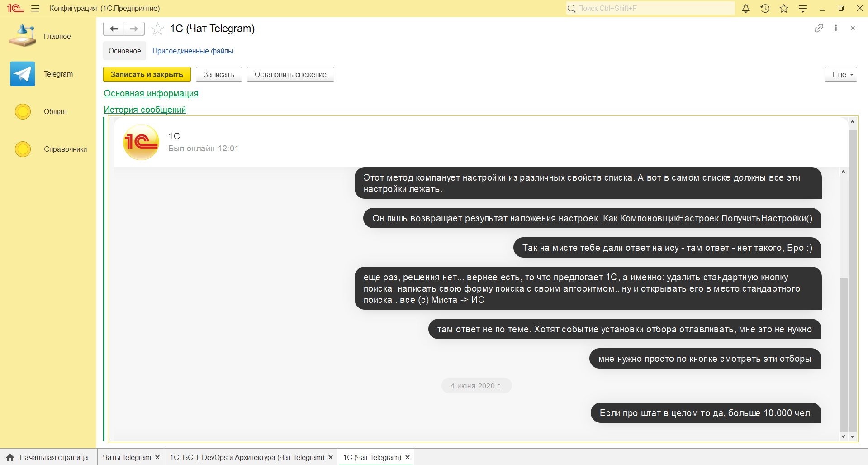Go back with left arrow button
868x465 pixels.
tap(114, 29)
